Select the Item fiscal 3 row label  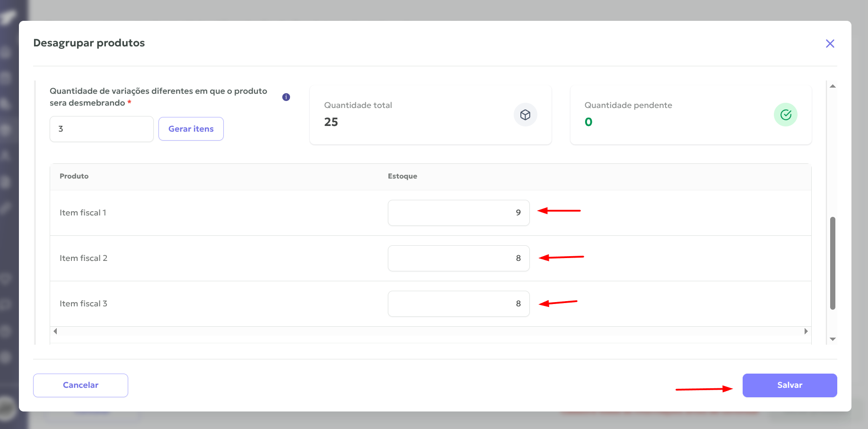coord(83,304)
